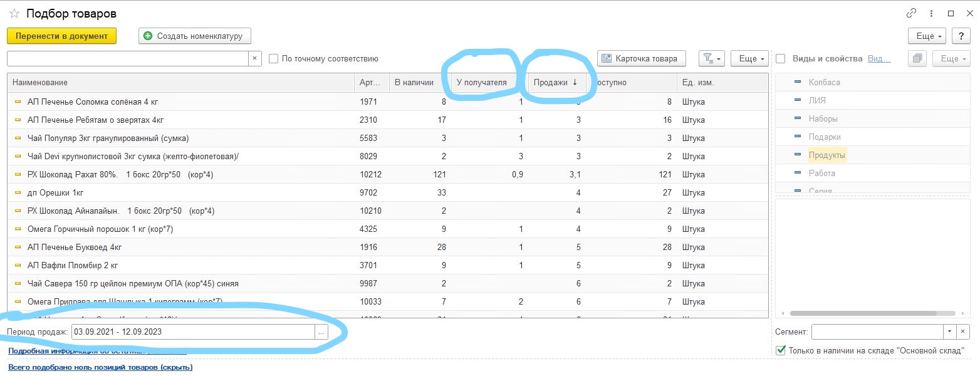Viewport: 980px width, 376px height.
Task: Expand the funnel filter dropdown
Action: click(x=711, y=58)
